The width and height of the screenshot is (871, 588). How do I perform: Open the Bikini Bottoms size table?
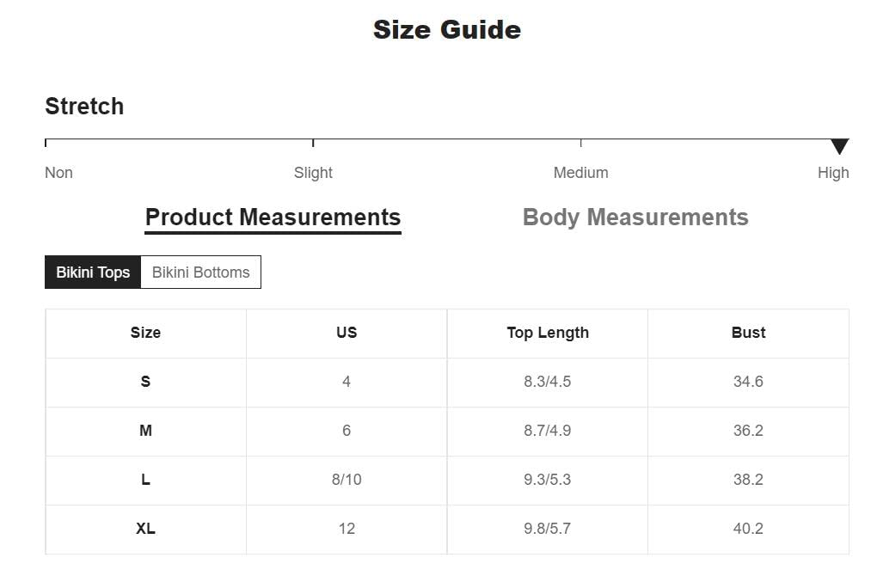pyautogui.click(x=200, y=273)
